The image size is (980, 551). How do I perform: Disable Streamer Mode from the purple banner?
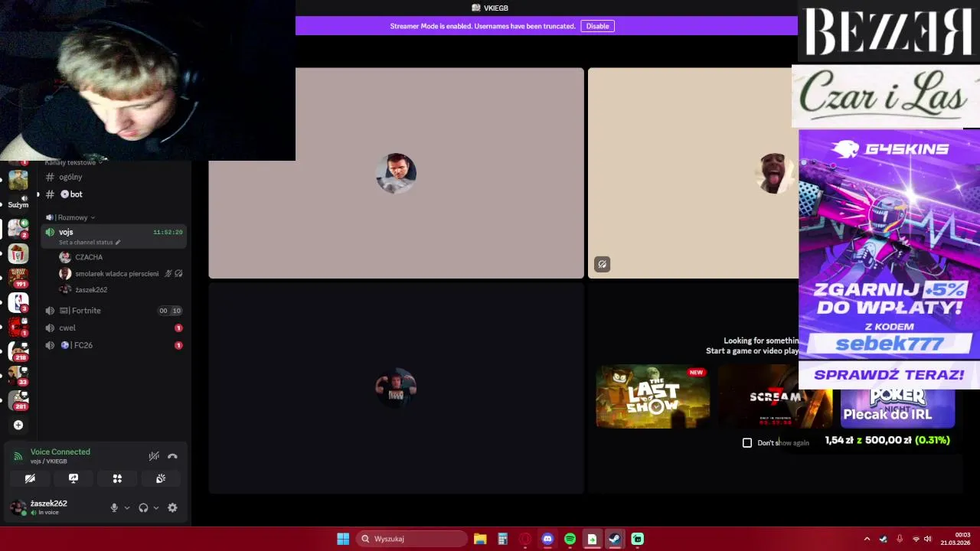tap(597, 26)
